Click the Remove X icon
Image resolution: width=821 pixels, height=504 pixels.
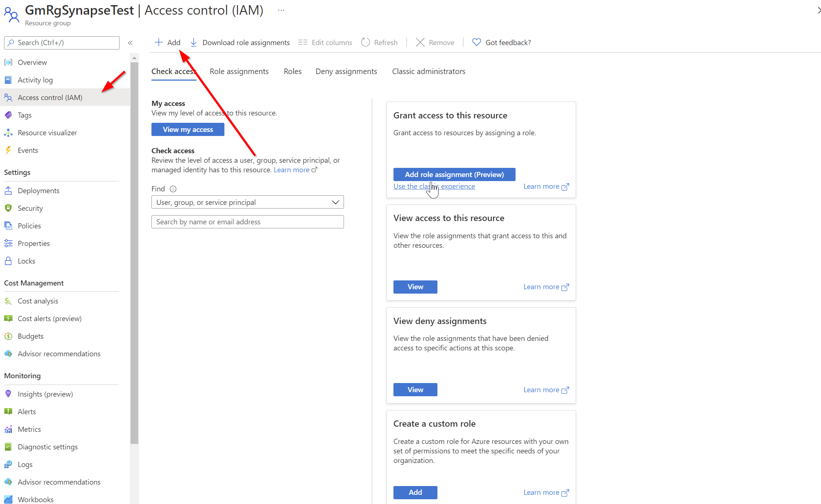tap(420, 43)
